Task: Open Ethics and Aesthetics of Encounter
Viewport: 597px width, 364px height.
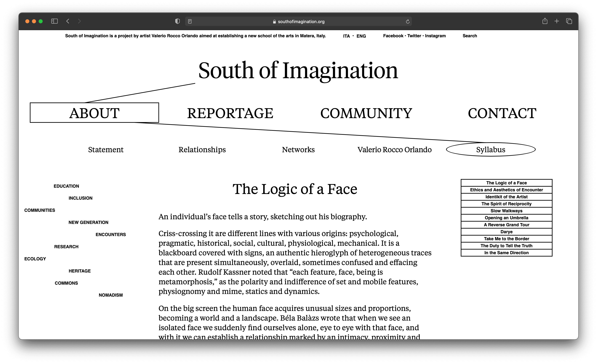Action: coord(506,190)
